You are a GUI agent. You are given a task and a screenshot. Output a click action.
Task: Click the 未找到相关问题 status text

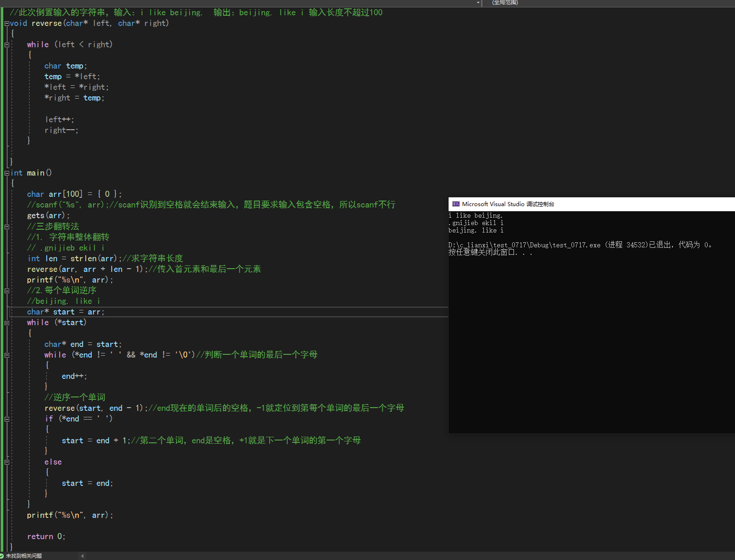24,556
